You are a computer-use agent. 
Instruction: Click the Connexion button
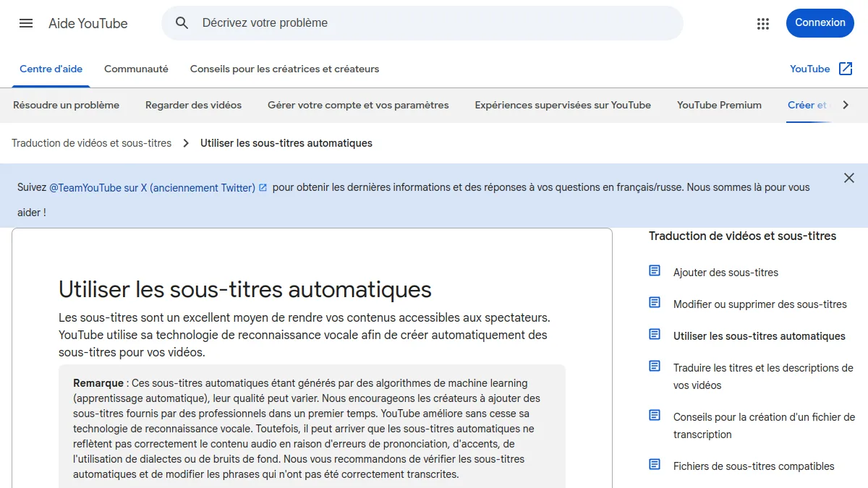click(820, 22)
